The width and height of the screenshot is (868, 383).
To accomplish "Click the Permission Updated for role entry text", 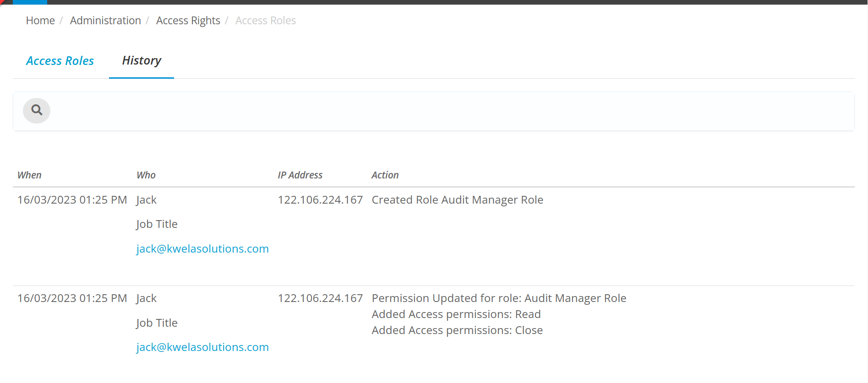I will tap(498, 298).
